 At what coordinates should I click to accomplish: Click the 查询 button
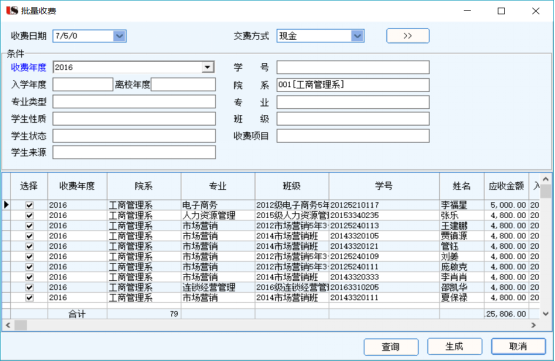[391, 346]
